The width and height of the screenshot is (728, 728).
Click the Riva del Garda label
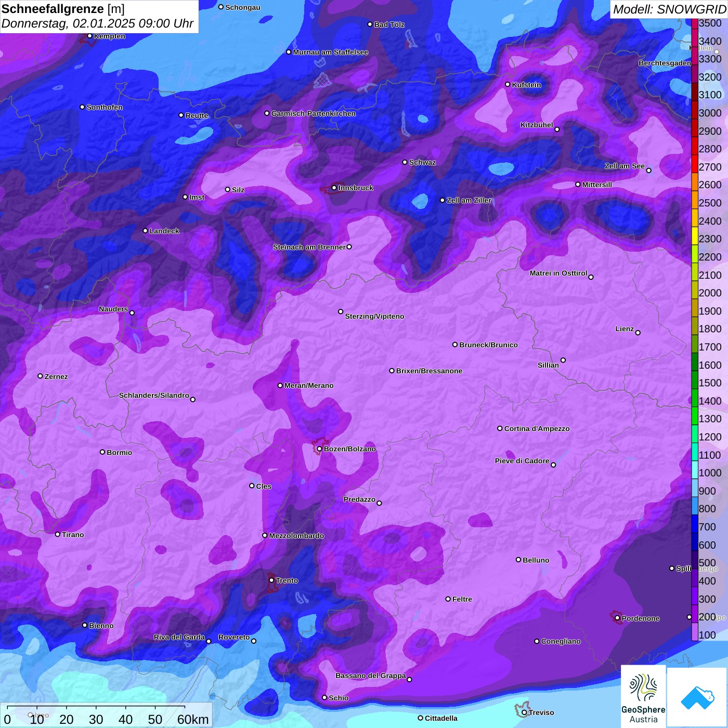(179, 637)
